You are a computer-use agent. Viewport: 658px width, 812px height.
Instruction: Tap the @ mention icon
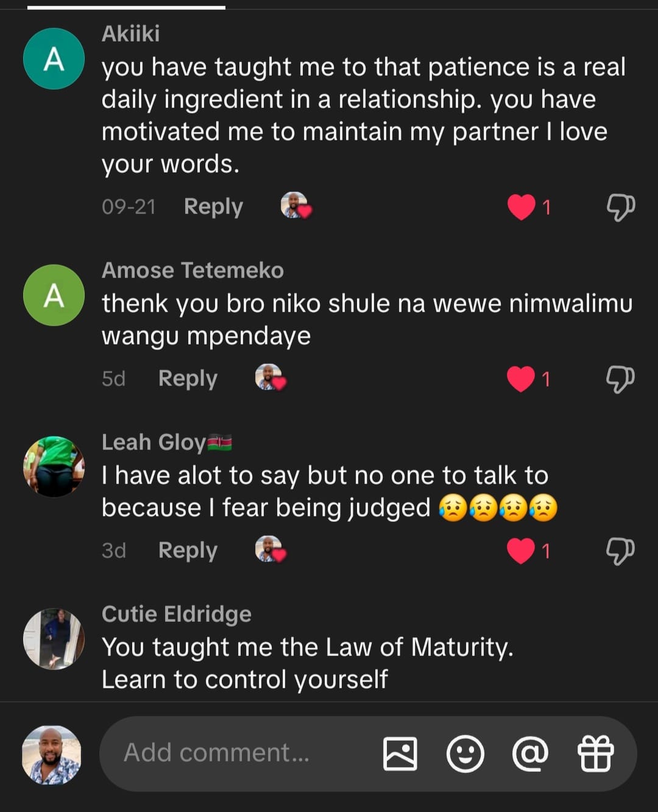point(530,753)
